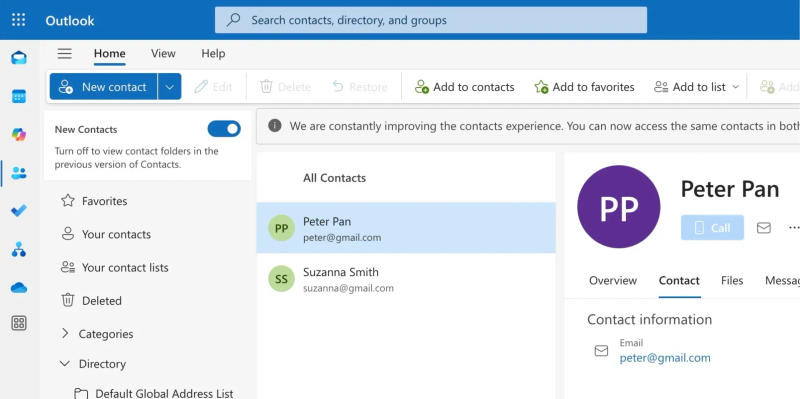Switch to the Home tab
This screenshot has width=800, height=399.
pyautogui.click(x=109, y=54)
